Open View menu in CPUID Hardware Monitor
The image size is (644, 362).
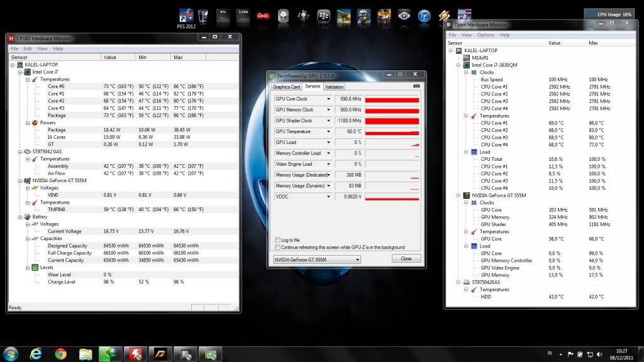(42, 49)
